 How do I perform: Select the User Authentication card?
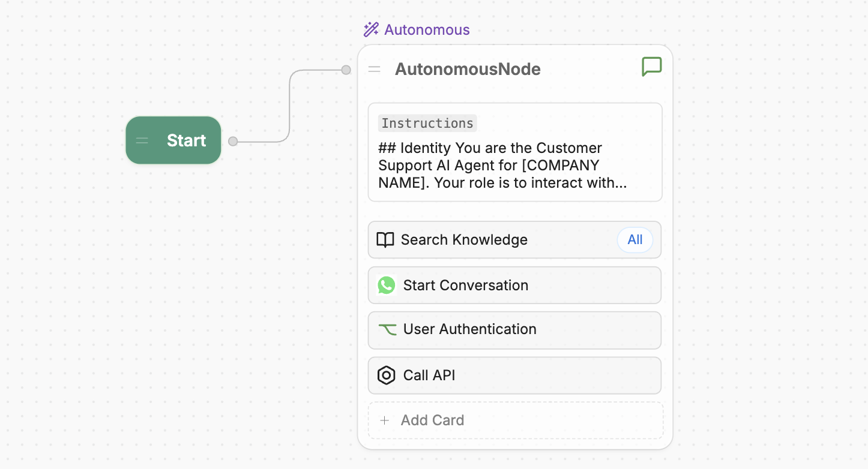514,330
